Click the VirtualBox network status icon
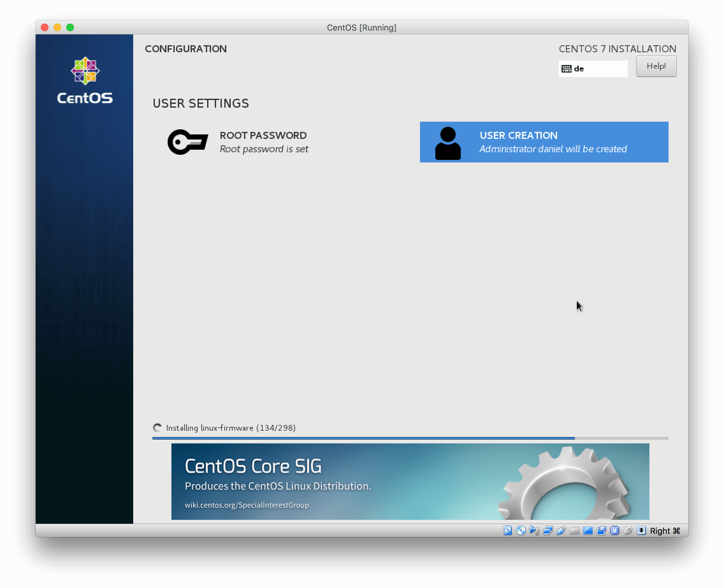Image resolution: width=724 pixels, height=588 pixels. (548, 530)
